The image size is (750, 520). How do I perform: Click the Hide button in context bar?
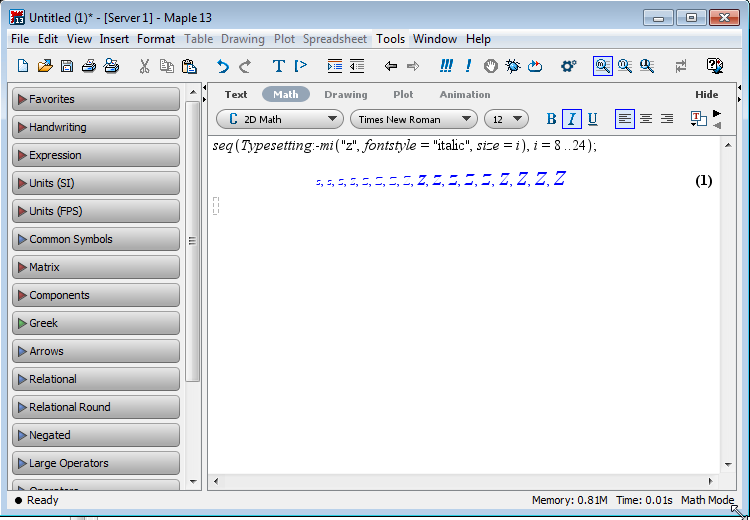click(x=707, y=94)
